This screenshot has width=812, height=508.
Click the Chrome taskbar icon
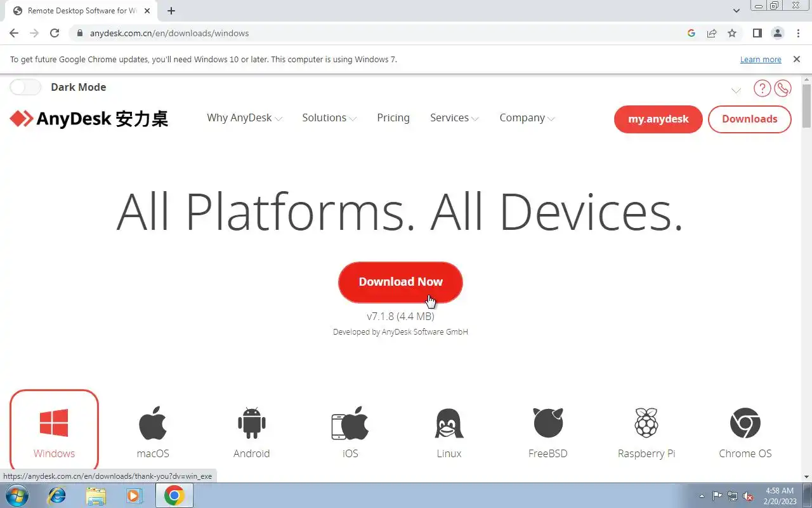coord(174,495)
